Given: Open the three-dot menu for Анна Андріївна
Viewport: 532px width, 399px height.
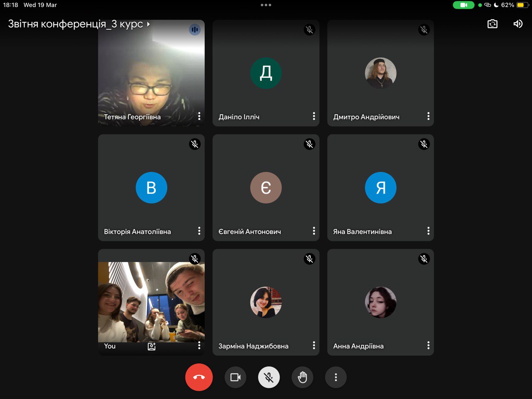Looking at the screenshot, I should click(x=428, y=345).
